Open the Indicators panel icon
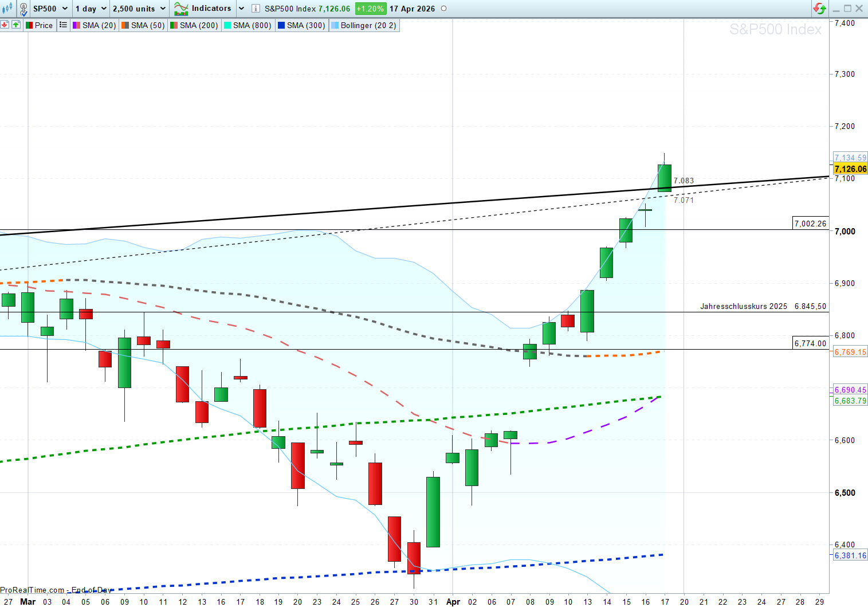This screenshot has width=868, height=607. click(181, 9)
